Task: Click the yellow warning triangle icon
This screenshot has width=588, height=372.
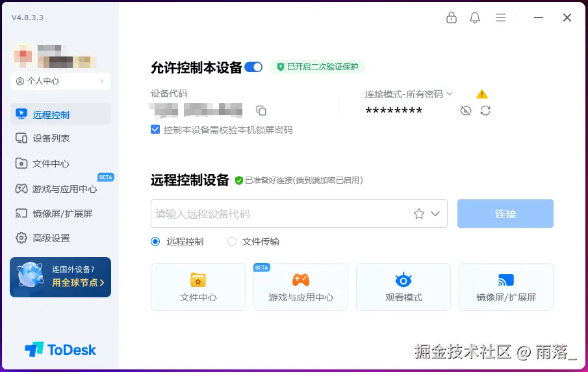Action: [482, 94]
